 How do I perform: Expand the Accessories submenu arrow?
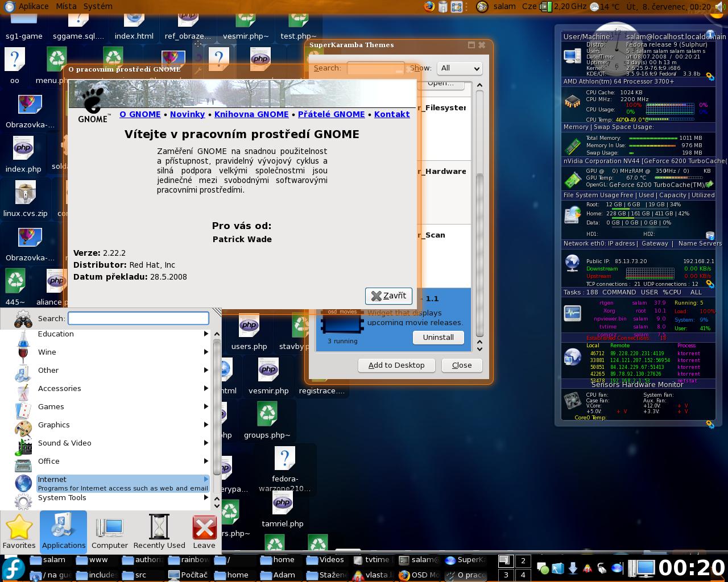pyautogui.click(x=206, y=389)
